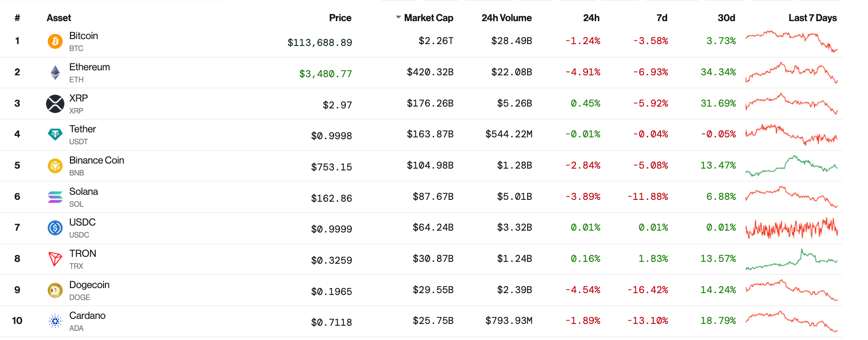Click the Ethereum diamond logo icon
Screen dimensions: 868x340
pyautogui.click(x=55, y=73)
